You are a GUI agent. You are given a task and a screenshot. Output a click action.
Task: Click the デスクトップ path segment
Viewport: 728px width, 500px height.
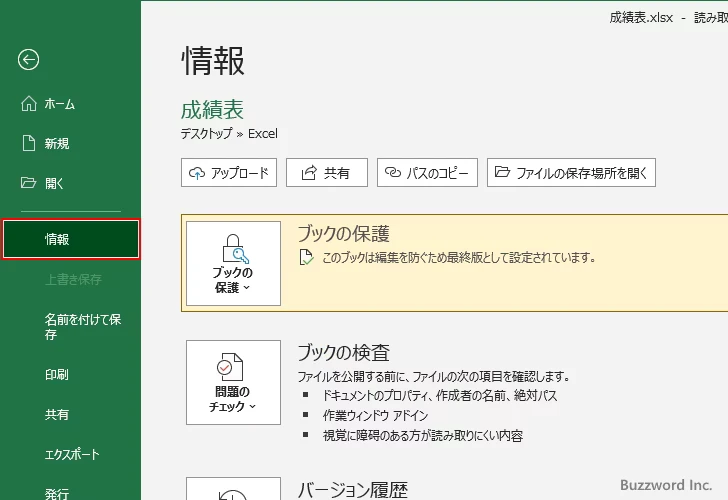206,134
